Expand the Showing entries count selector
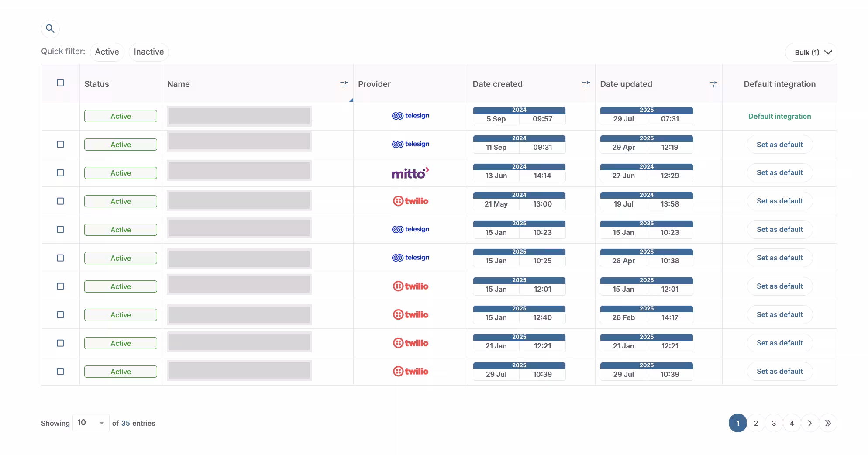The image size is (868, 455). (90, 423)
